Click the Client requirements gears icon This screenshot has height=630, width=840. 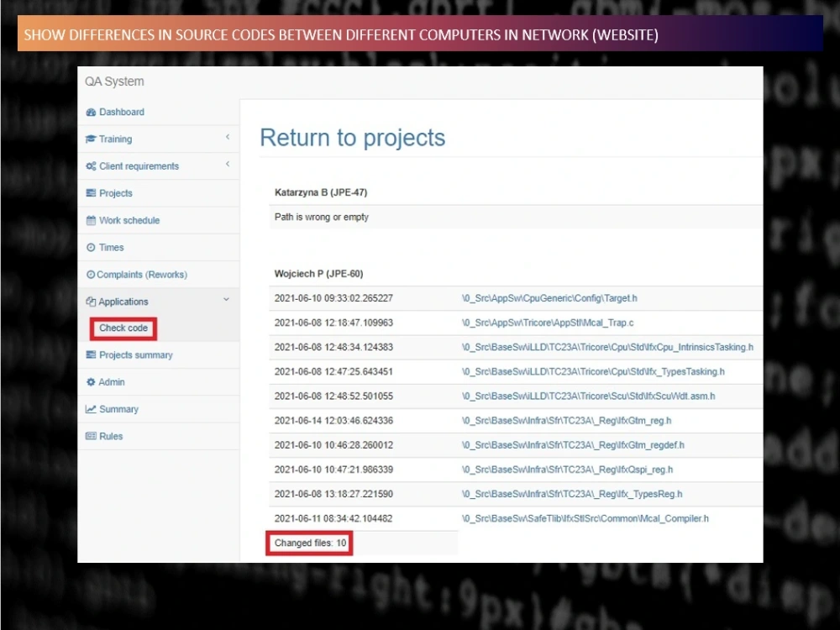click(x=91, y=166)
